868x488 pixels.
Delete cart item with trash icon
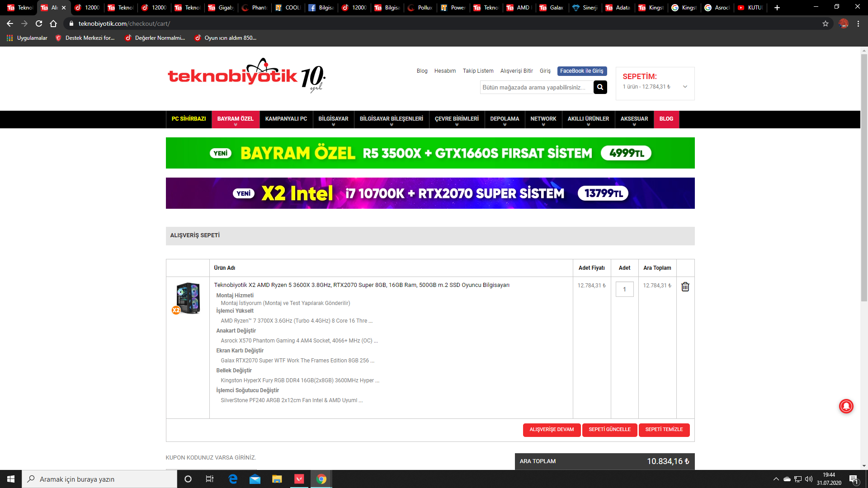[x=685, y=287]
